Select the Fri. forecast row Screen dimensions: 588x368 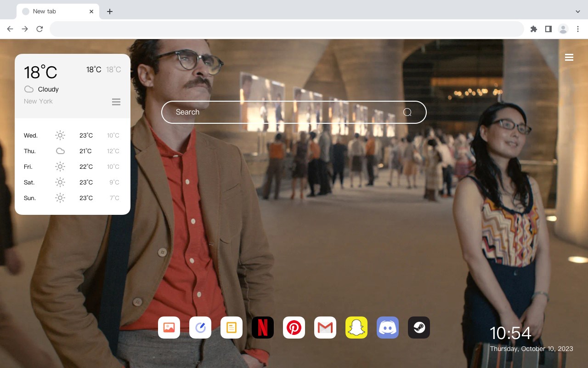click(73, 167)
